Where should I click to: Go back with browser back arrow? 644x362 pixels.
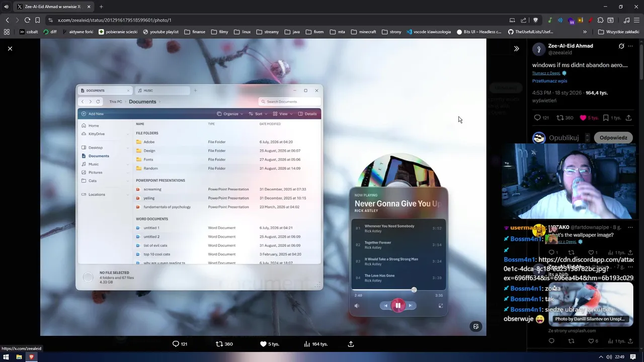pyautogui.click(x=7, y=20)
